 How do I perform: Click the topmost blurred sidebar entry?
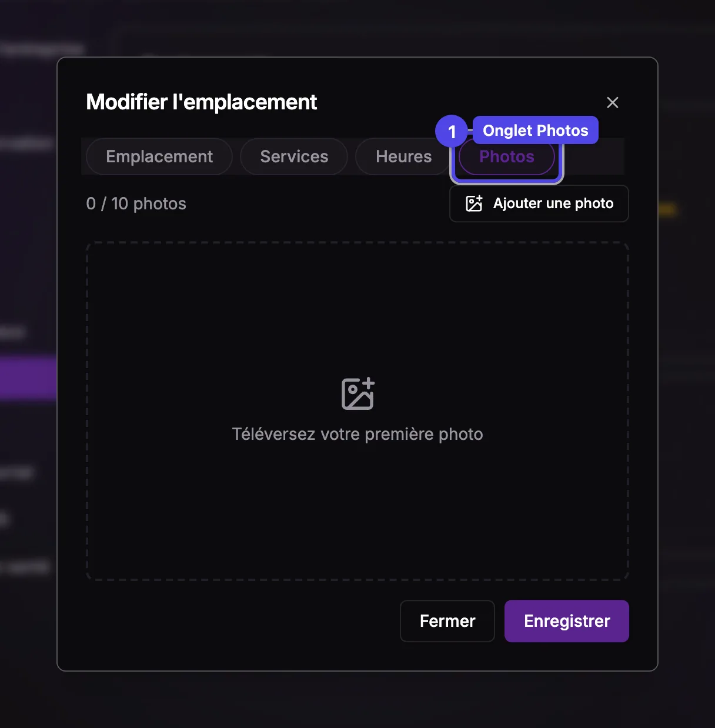point(42,49)
